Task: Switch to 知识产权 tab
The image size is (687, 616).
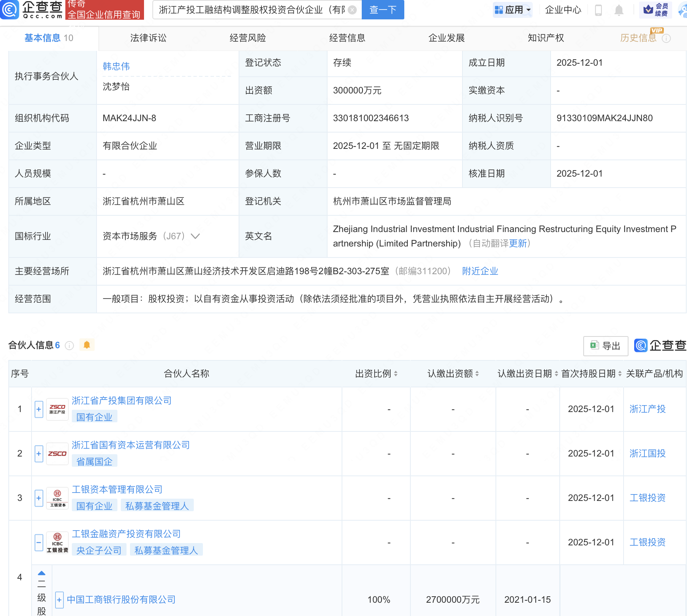Action: [x=546, y=38]
